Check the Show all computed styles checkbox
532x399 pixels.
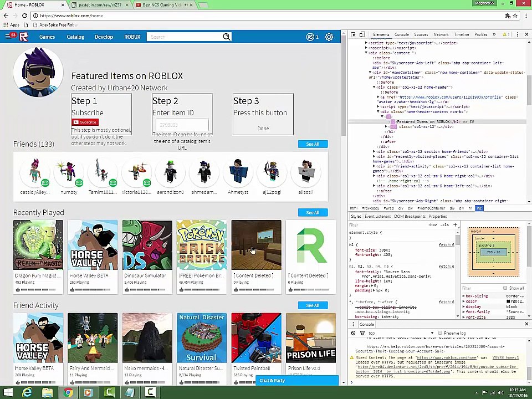point(505,288)
